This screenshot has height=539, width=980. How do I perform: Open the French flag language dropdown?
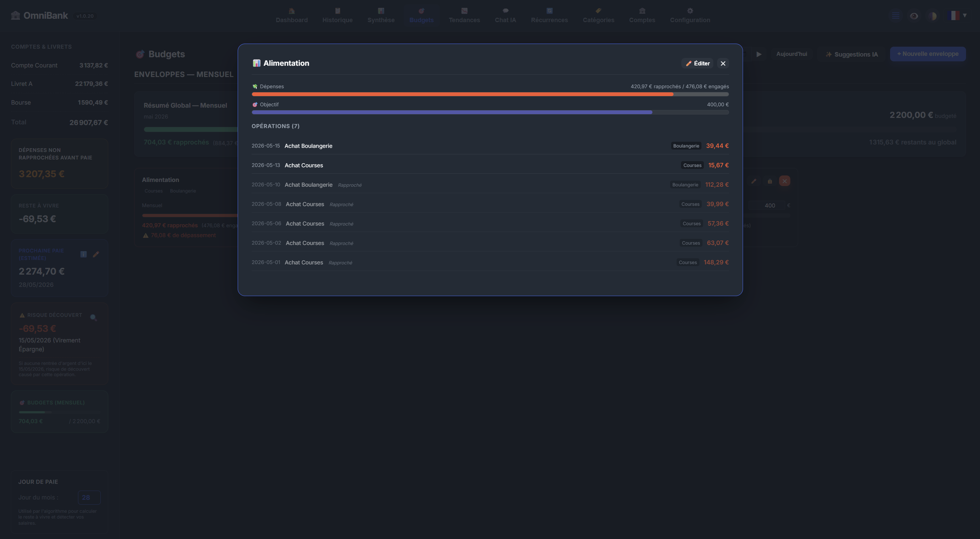tap(957, 16)
